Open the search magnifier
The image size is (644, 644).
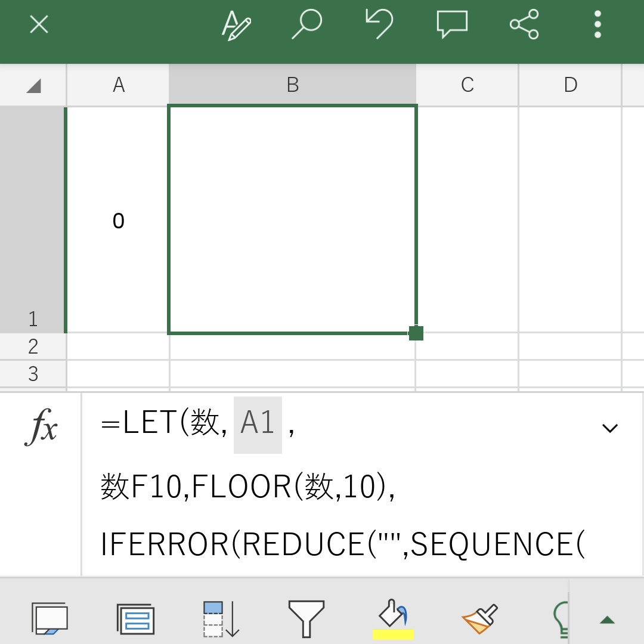click(x=307, y=24)
